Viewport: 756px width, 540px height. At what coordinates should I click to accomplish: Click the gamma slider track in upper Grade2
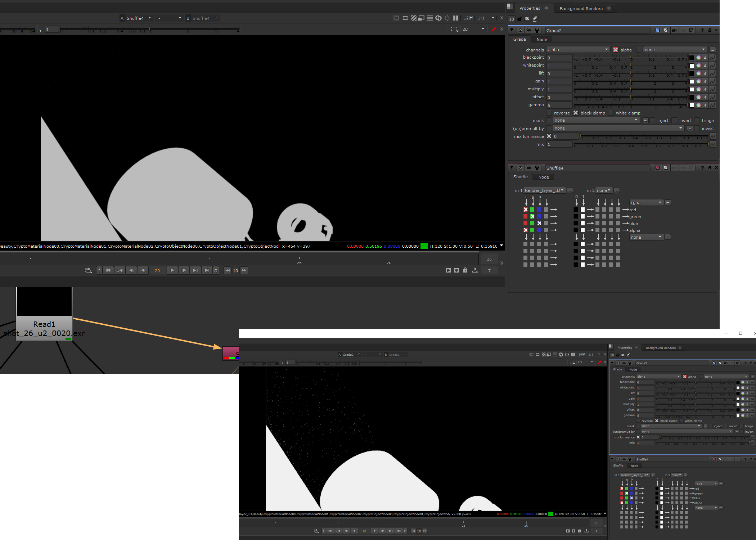[631, 105]
